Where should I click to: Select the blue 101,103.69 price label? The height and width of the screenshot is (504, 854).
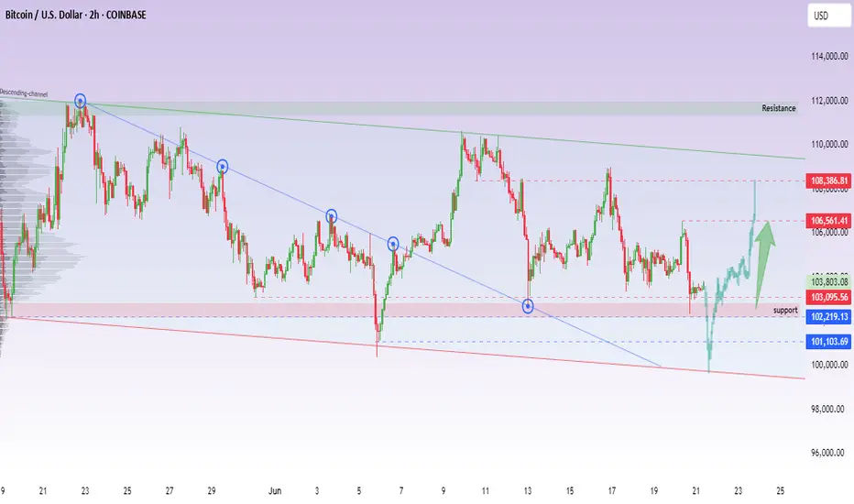pyautogui.click(x=828, y=342)
